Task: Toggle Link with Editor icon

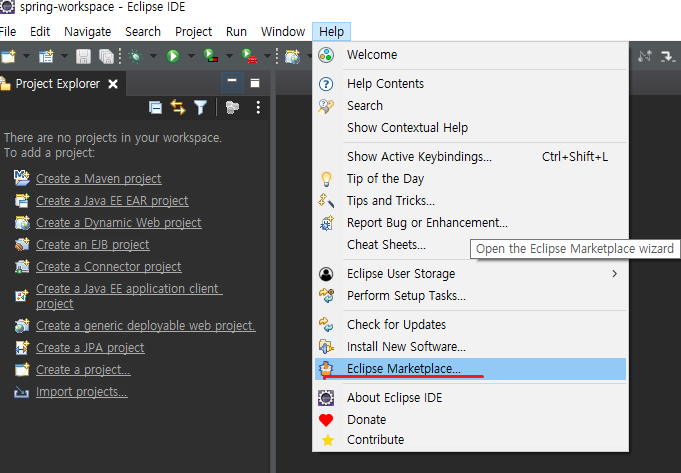Action: 178,107
